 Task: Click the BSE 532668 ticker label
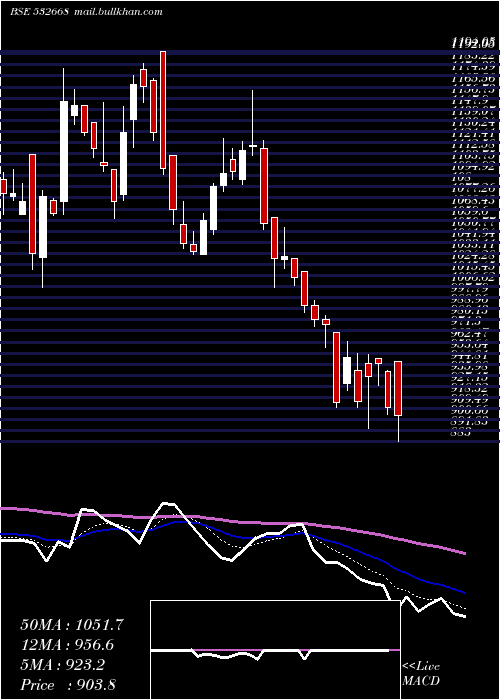[x=39, y=12]
